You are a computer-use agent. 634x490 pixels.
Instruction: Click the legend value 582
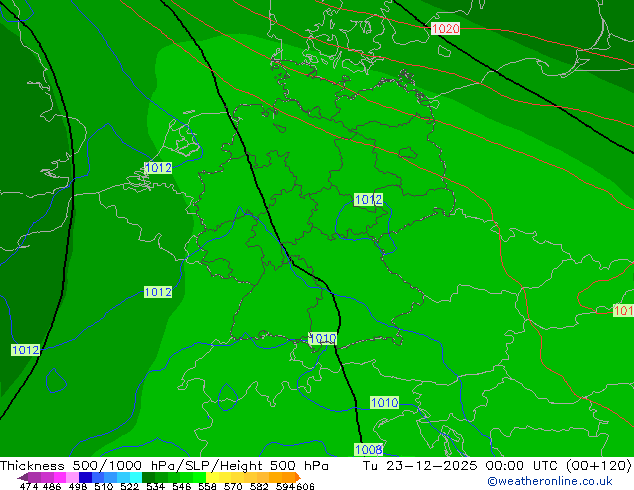pos(259,487)
